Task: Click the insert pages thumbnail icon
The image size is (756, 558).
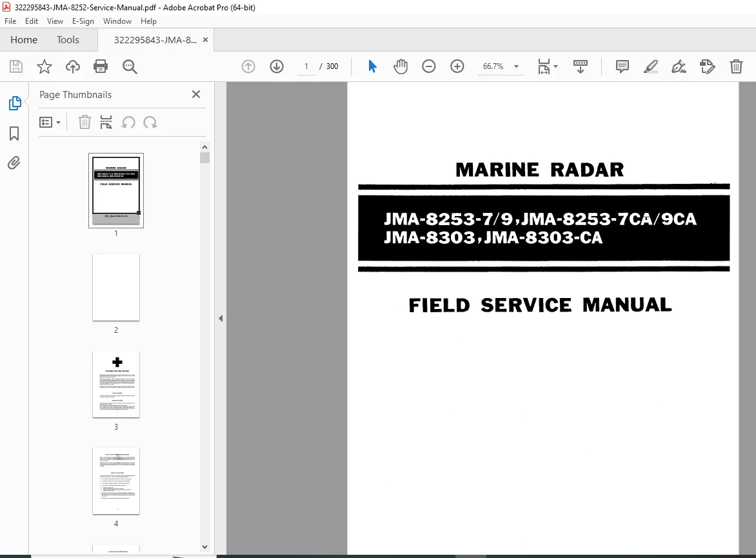Action: click(x=106, y=123)
